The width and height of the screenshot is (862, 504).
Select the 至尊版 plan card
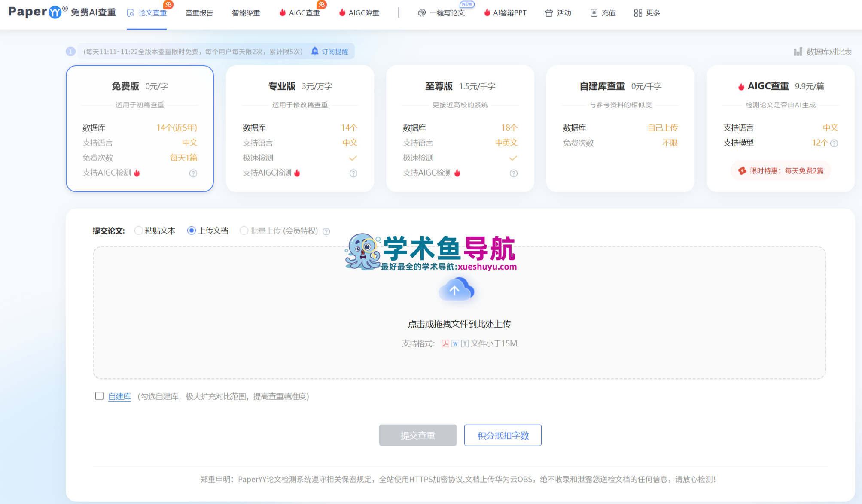[460, 128]
